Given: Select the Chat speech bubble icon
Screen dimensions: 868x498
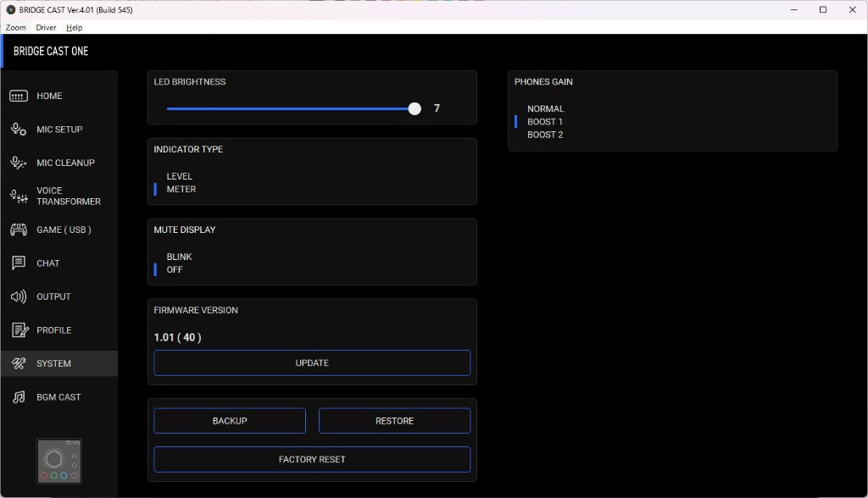Looking at the screenshot, I should 19,263.
